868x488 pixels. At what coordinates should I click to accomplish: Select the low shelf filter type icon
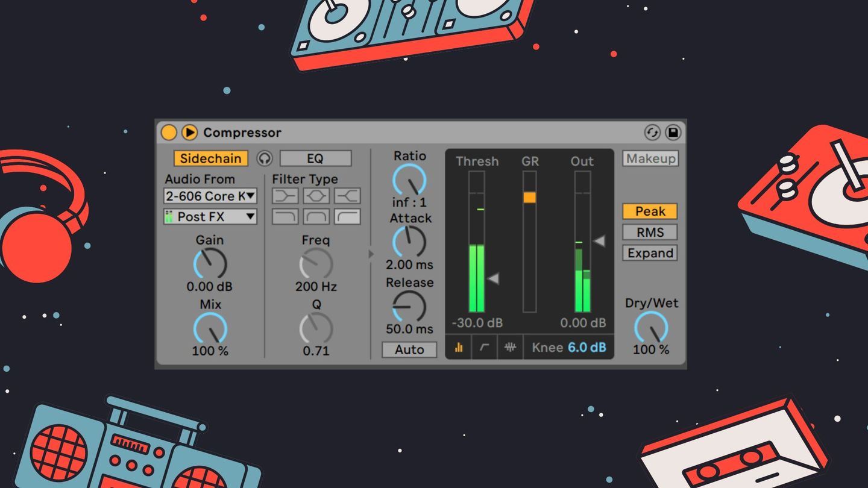click(x=285, y=195)
